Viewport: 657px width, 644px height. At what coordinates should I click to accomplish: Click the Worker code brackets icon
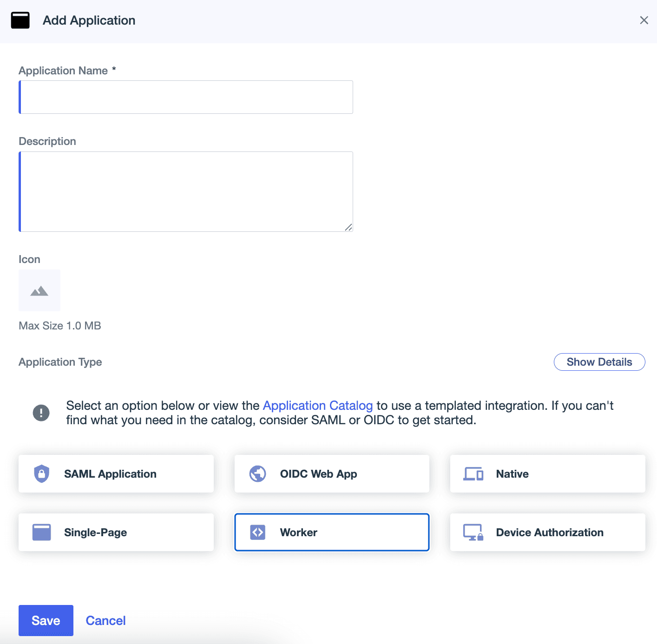[257, 532]
